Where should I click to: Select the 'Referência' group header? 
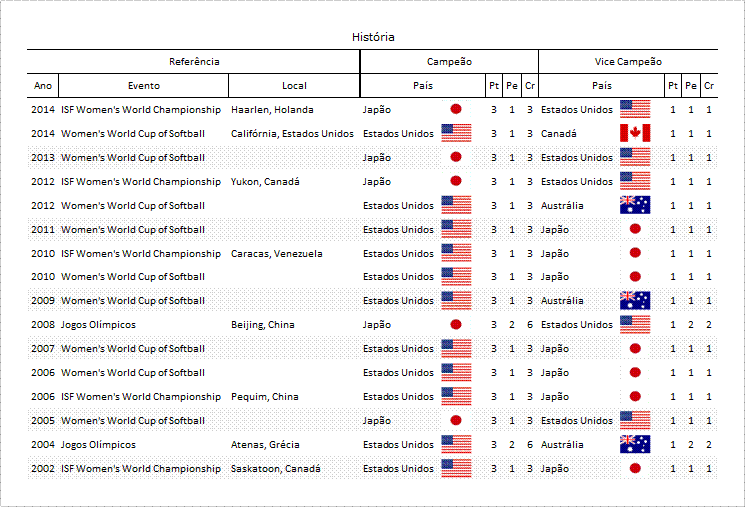[x=194, y=62]
